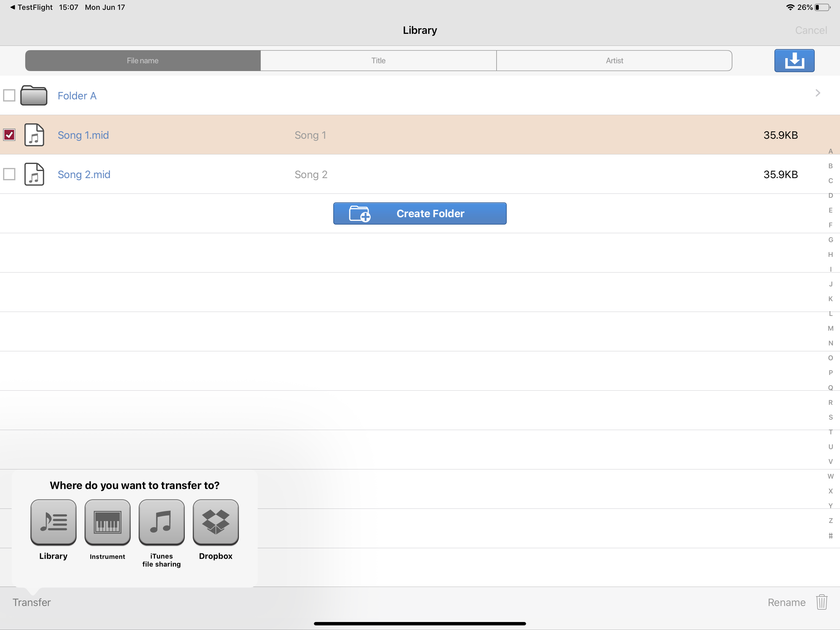Tap the home indicator bar
Viewport: 840px width, 630px height.
[x=420, y=624]
